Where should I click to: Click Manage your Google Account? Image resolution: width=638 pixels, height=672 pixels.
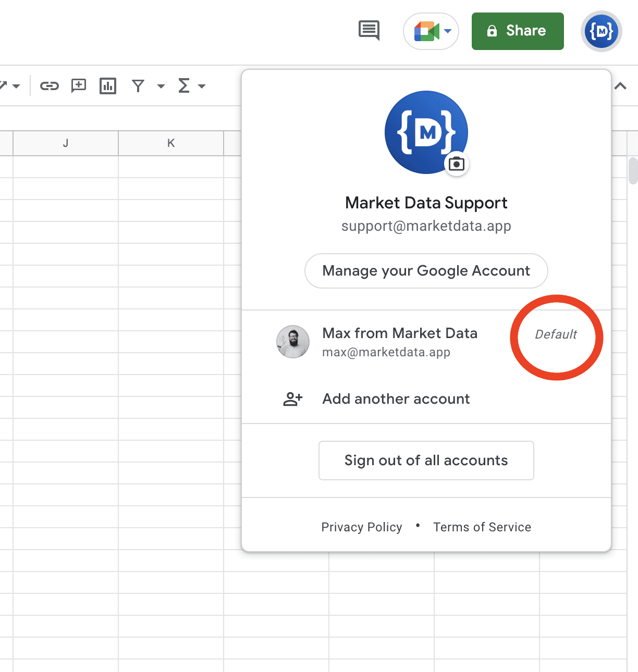pos(426,271)
